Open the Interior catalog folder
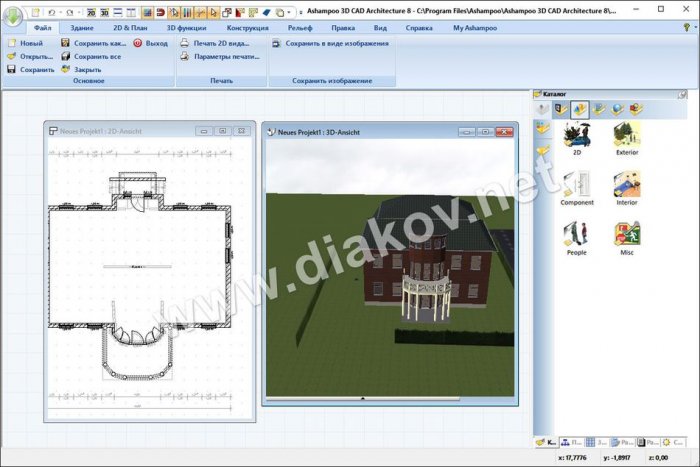This screenshot has height=467, width=700. coord(627,186)
